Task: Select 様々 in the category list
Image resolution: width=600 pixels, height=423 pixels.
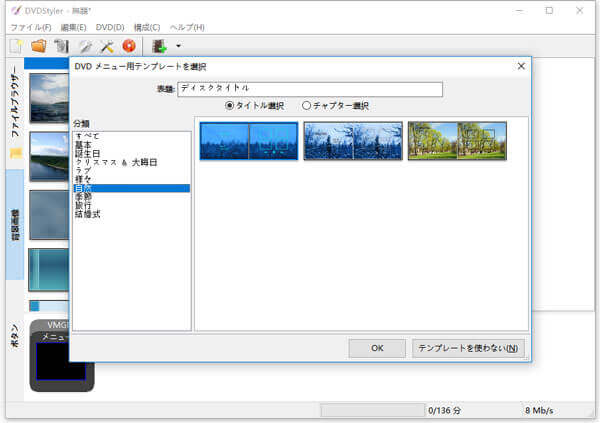Action: click(x=132, y=179)
